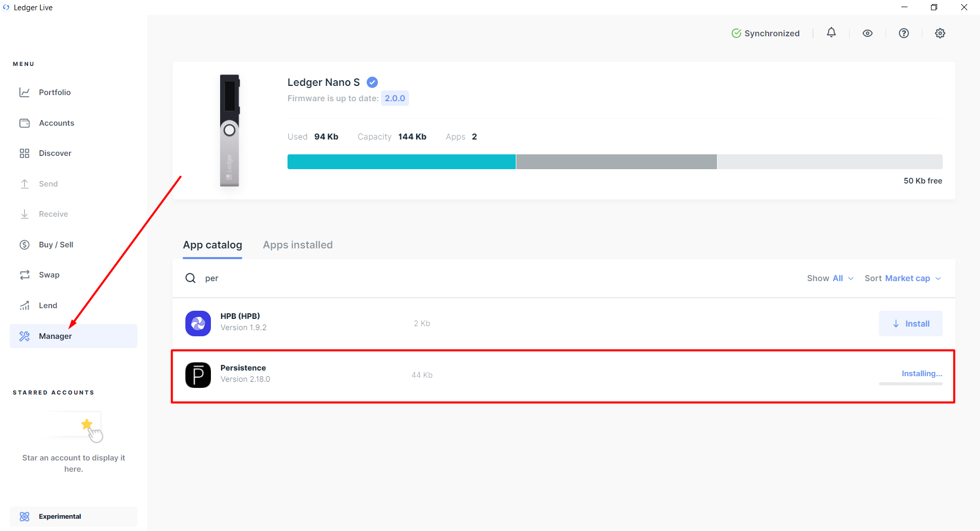Click the teal used-storage bar segment
Screen dimensions: 980x531
[401, 161]
